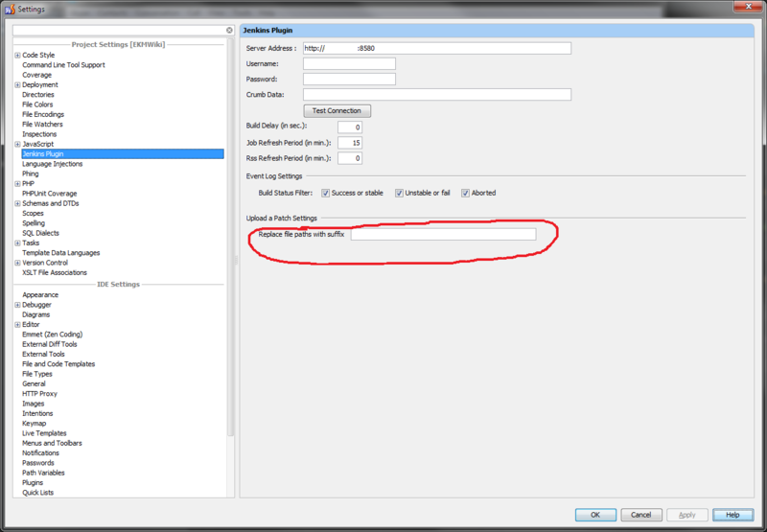The height and width of the screenshot is (532, 767).
Task: Open Inspections settings
Action: [x=39, y=134]
